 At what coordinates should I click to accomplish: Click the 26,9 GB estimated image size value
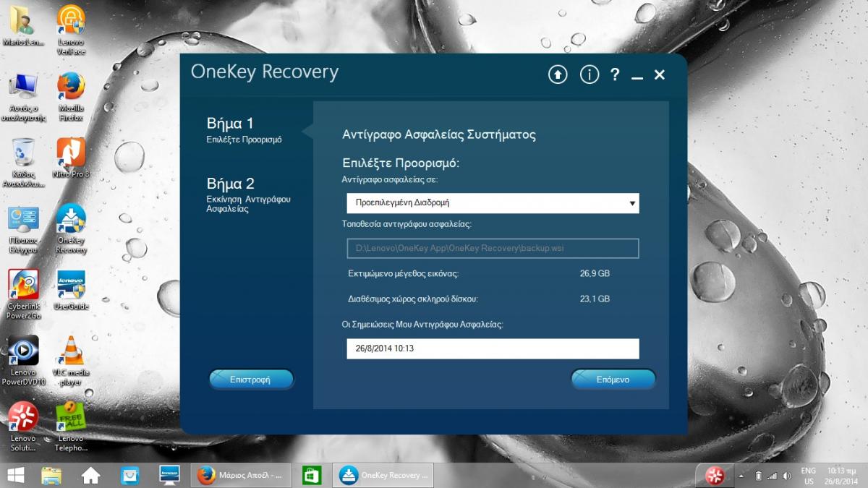(x=595, y=274)
